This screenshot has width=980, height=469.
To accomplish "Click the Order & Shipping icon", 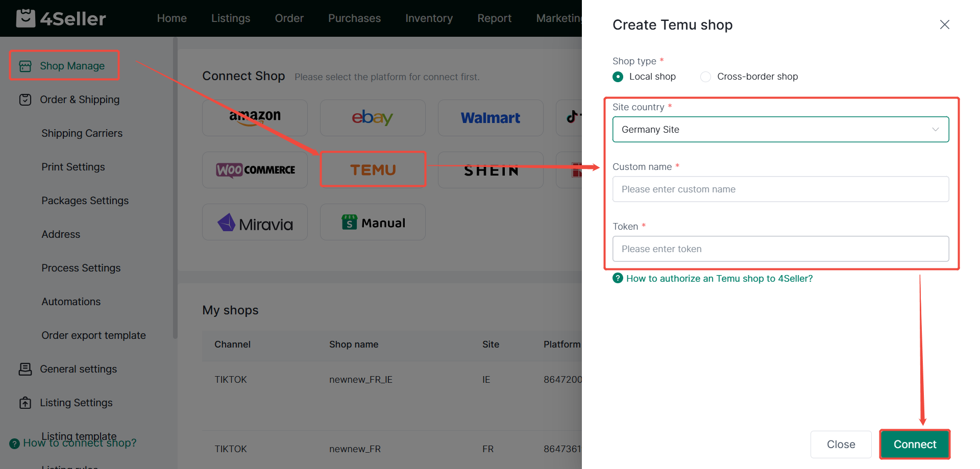I will (x=25, y=100).
